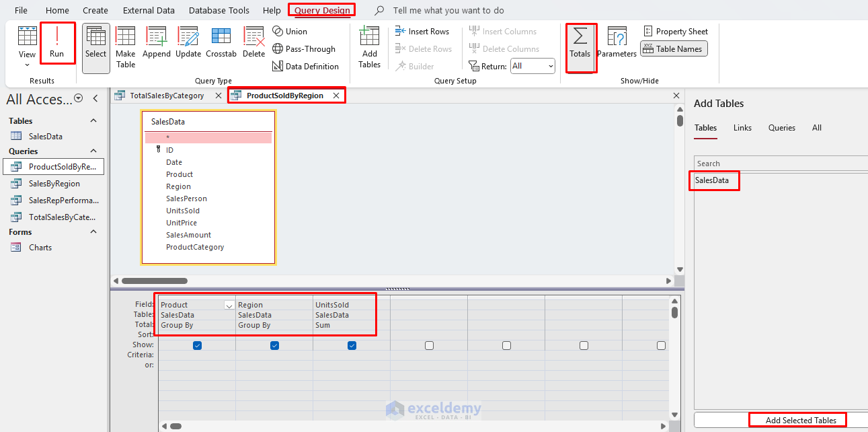Open the SalesByRegion query in navigation pane

pyautogui.click(x=54, y=184)
